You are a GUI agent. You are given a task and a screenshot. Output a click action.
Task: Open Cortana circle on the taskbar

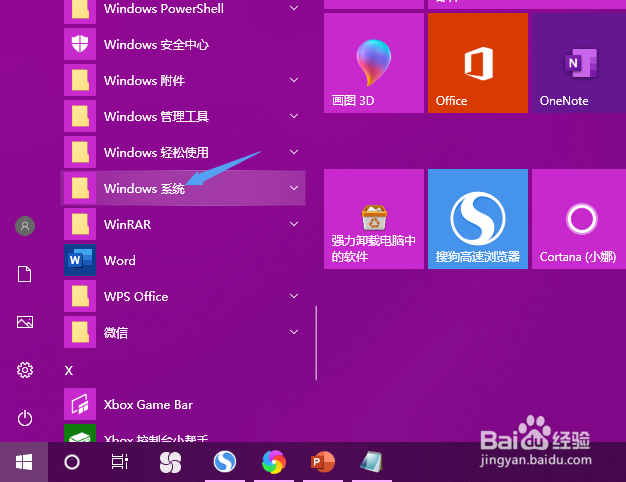click(72, 462)
